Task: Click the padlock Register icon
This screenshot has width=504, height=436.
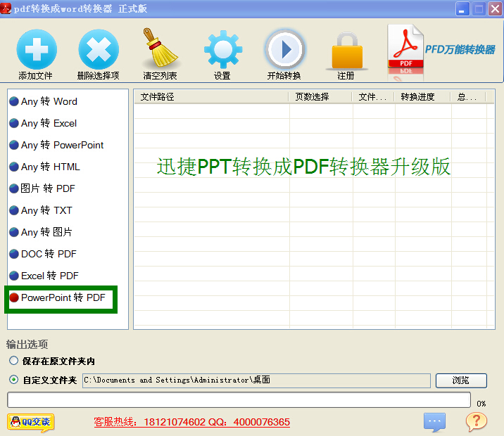Action: (x=347, y=51)
